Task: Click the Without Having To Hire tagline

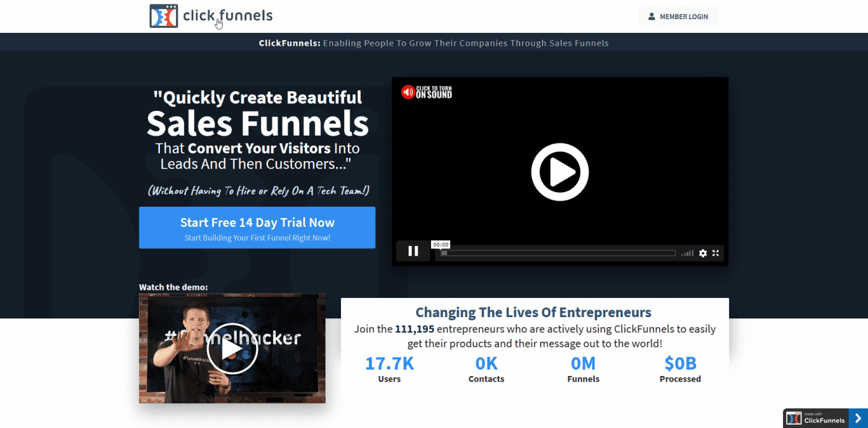Action: 259,191
